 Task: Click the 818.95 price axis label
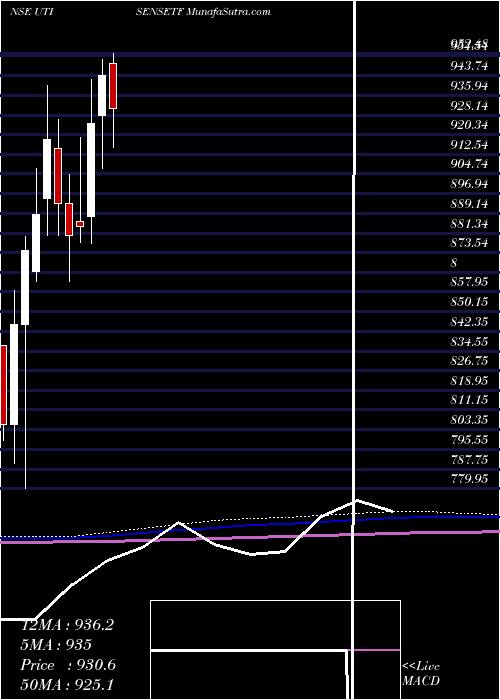(469, 380)
